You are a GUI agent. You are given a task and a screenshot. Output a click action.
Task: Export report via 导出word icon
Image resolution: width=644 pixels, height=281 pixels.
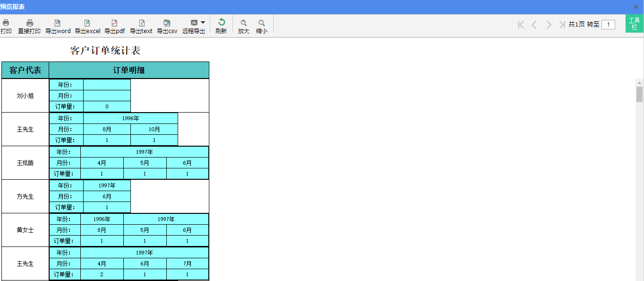[58, 23]
